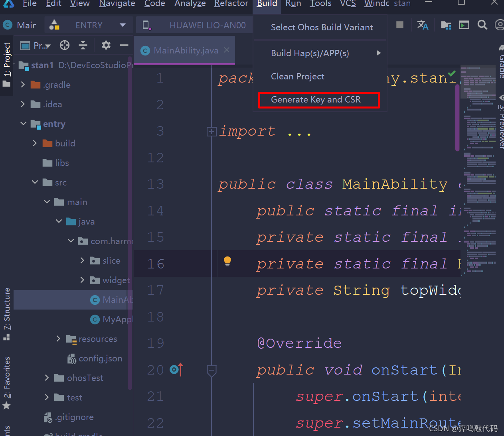Image resolution: width=504 pixels, height=436 pixels.
Task: Toggle the 2: Favorites tool window
Action: tap(7, 383)
